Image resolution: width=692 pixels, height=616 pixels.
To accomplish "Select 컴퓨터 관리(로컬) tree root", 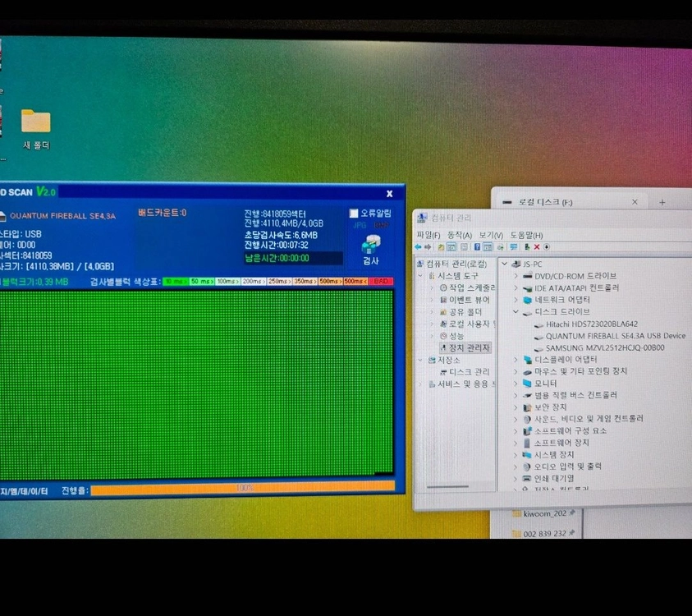I will pyautogui.click(x=452, y=264).
